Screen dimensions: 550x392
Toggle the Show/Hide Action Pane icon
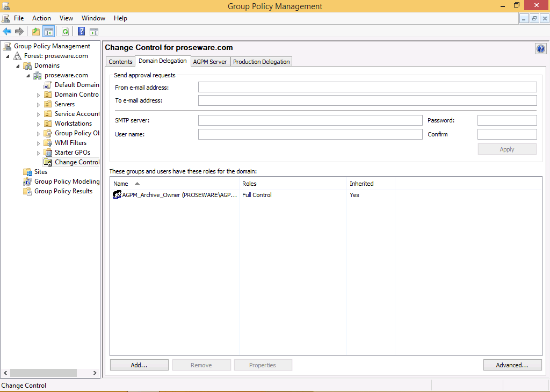[94, 32]
